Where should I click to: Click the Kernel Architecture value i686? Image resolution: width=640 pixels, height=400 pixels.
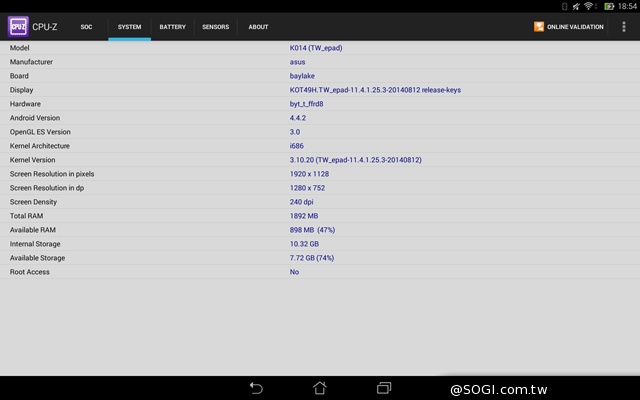tap(297, 146)
